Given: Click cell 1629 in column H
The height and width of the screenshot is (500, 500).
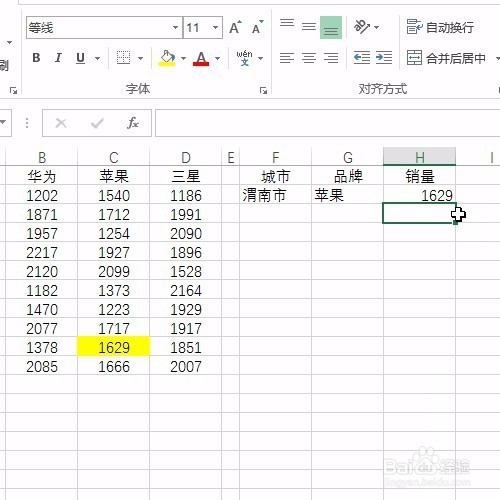Looking at the screenshot, I should click(420, 195).
